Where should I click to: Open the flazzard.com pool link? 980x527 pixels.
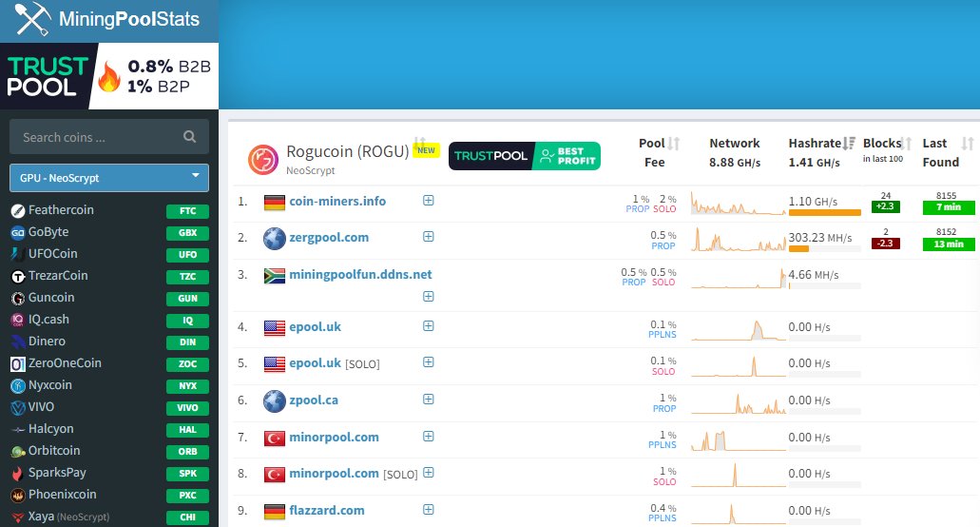[x=327, y=511]
